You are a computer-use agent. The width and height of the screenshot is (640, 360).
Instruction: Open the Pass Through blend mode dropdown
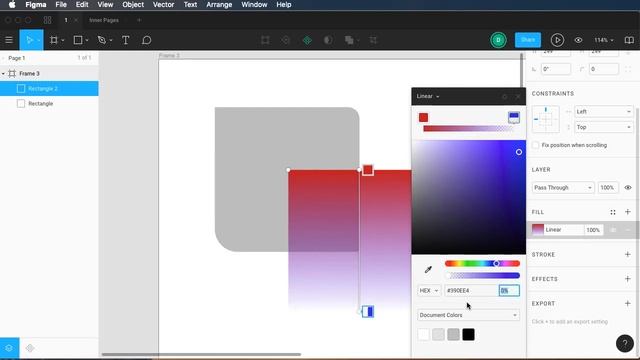pyautogui.click(x=563, y=188)
